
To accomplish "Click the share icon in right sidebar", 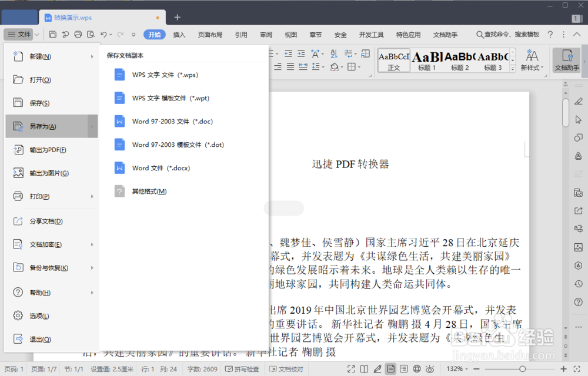I will (578, 210).
